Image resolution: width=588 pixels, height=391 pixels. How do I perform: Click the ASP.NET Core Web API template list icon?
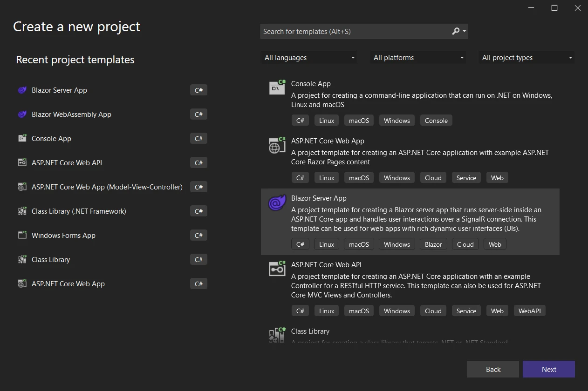click(x=277, y=269)
